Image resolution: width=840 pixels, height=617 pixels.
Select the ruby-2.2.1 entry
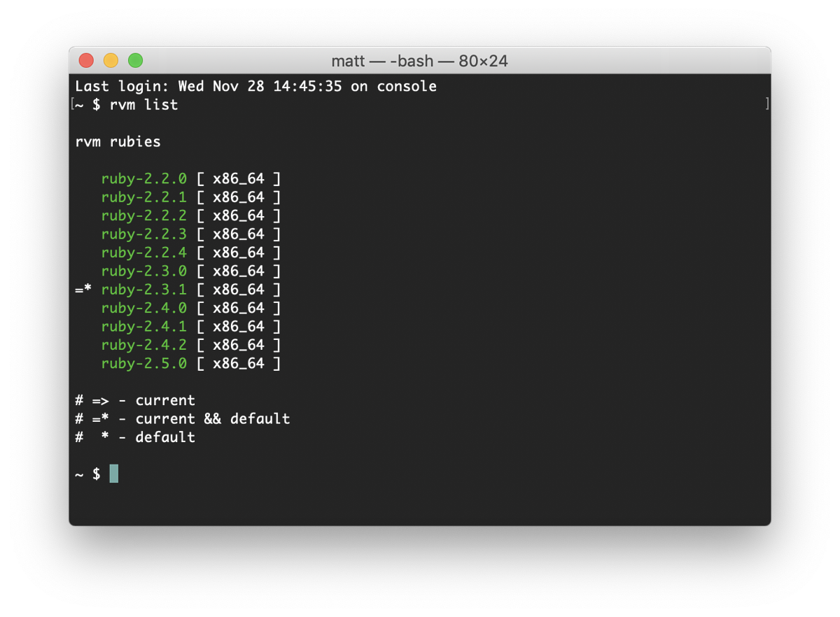(145, 197)
